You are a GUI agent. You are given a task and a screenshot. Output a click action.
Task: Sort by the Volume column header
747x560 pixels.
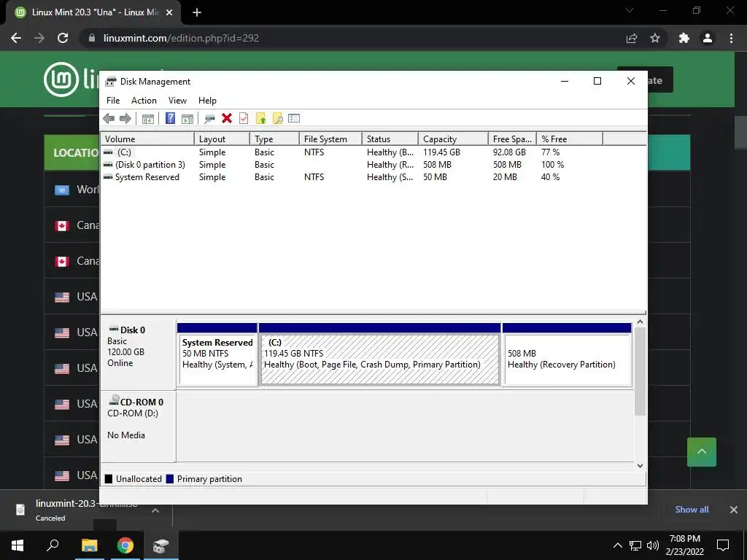[147, 139]
